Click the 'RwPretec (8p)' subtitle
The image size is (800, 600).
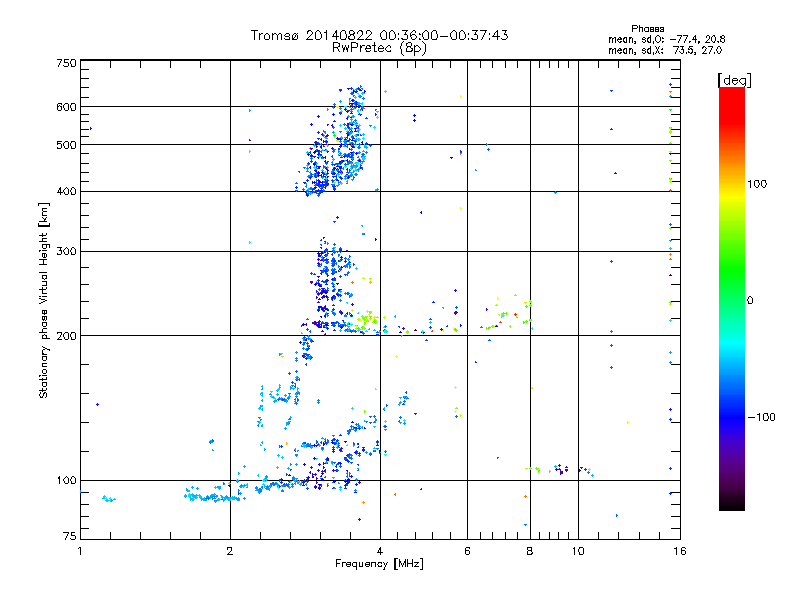[379, 48]
